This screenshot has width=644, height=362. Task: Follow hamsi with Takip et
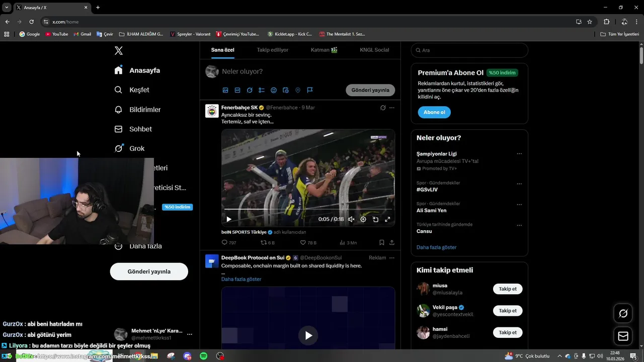[x=508, y=332]
